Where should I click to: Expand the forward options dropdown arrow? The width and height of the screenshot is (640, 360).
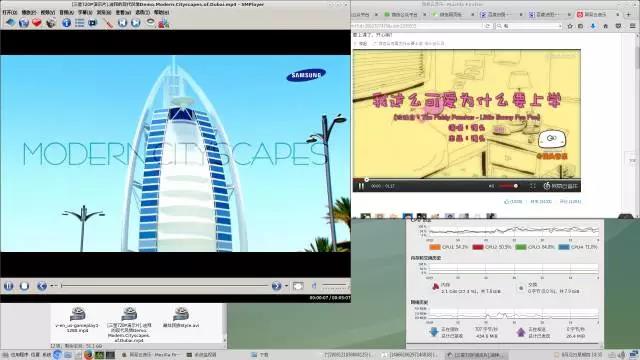[x=286, y=286]
